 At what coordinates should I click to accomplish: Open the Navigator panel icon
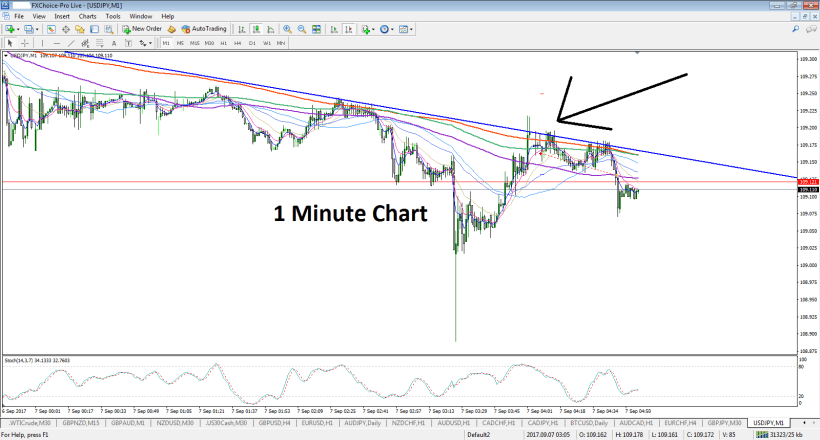click(79, 29)
